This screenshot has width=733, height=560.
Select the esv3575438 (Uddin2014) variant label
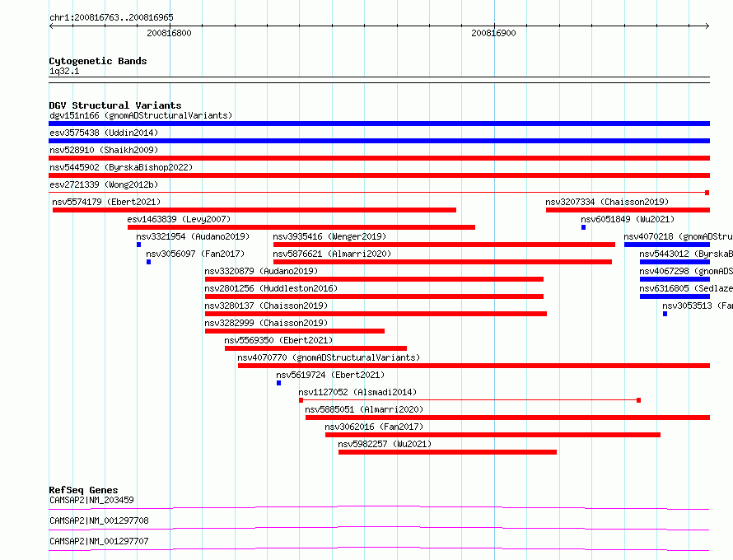tap(104, 133)
